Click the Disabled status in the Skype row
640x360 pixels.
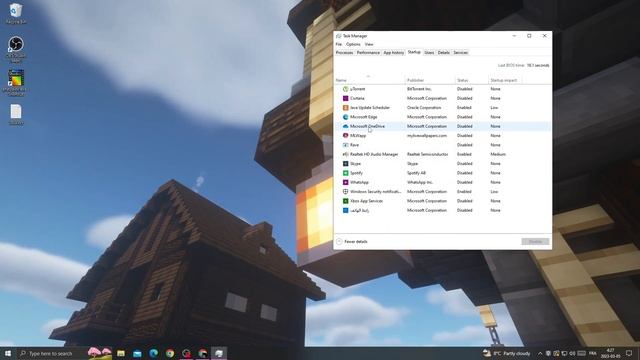click(464, 164)
